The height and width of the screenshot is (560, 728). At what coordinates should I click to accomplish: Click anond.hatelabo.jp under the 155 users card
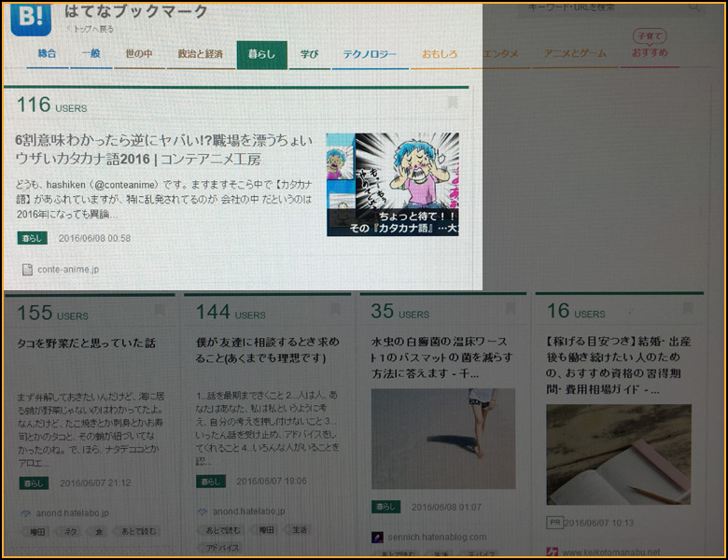coord(73,513)
